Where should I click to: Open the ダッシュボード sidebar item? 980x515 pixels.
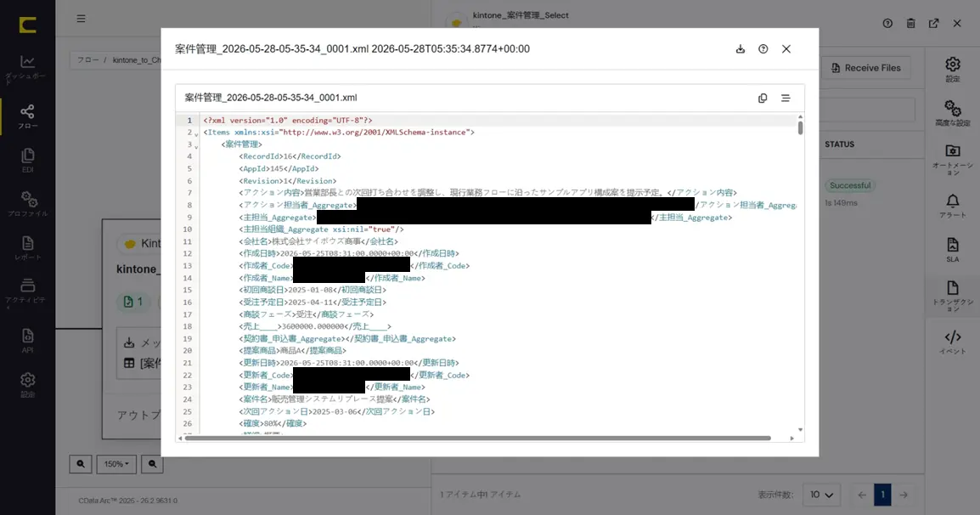click(27, 69)
